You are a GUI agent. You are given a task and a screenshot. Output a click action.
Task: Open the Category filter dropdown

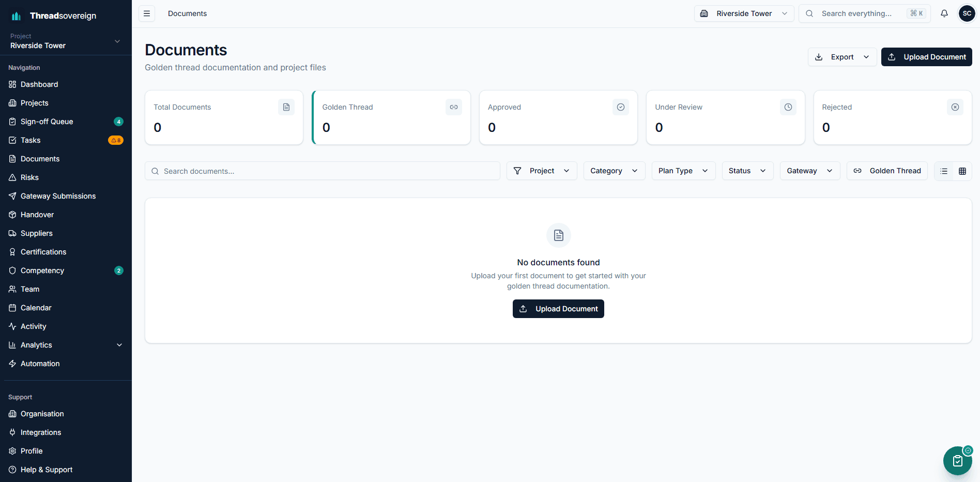click(614, 171)
